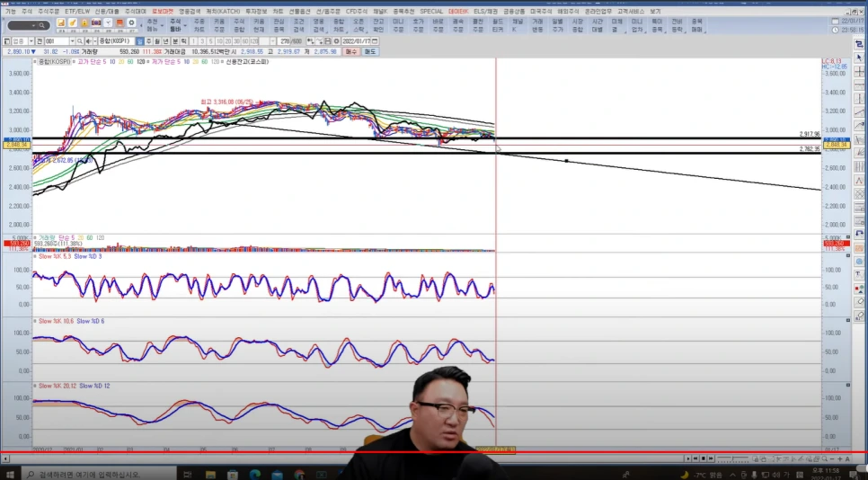Open settings gear in top toolbar
This screenshot has width=868, height=480.
click(x=131, y=22)
